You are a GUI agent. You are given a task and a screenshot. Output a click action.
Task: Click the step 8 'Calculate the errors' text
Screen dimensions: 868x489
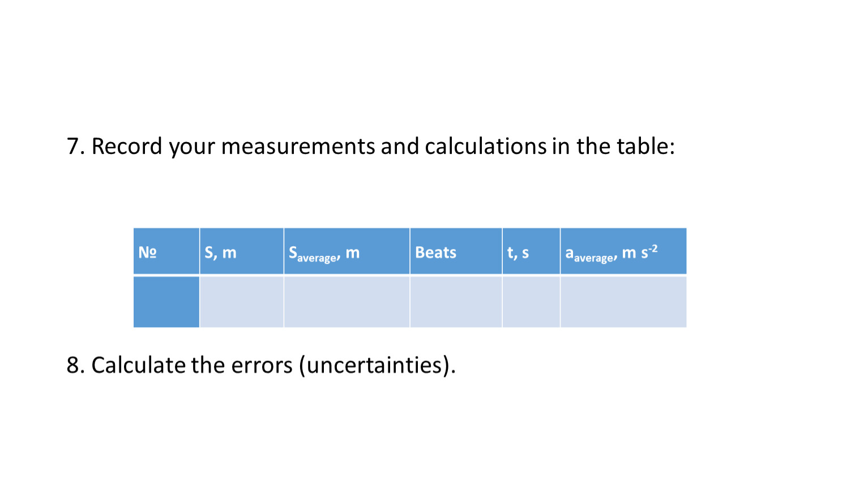tap(260, 366)
